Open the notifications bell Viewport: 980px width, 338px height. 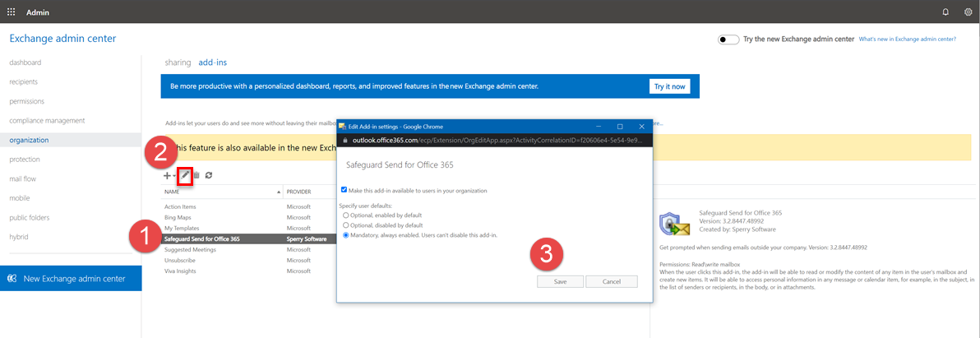tap(945, 12)
